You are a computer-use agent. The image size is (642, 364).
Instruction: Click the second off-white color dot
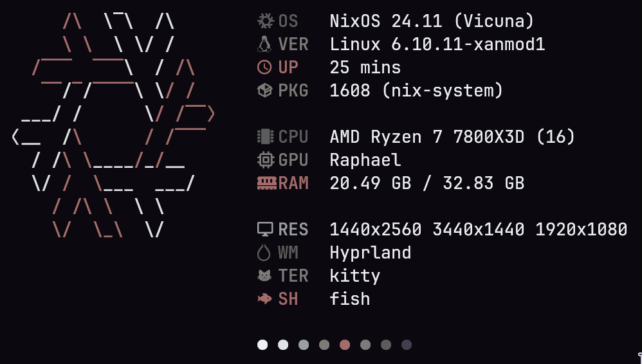(x=283, y=345)
